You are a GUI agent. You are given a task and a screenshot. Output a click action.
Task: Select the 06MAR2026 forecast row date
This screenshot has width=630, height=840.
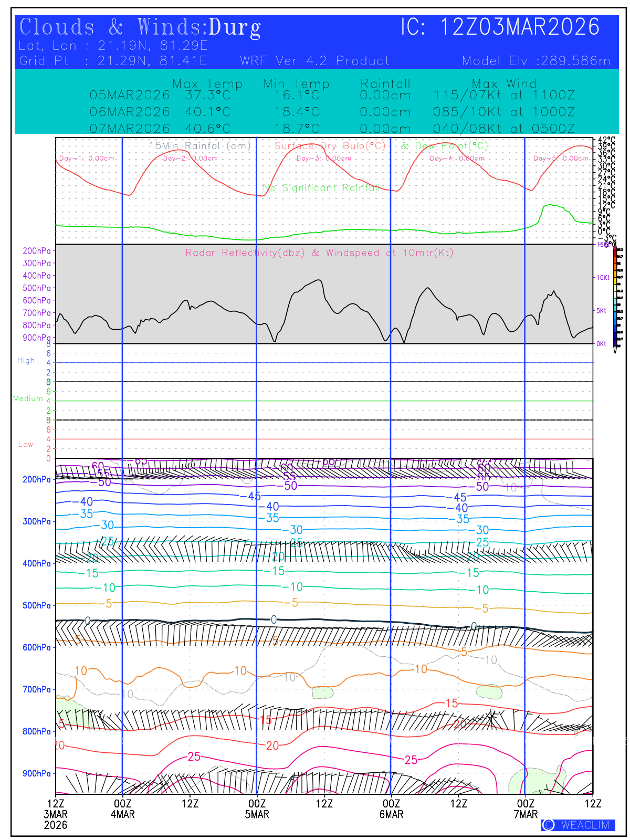coord(130,112)
